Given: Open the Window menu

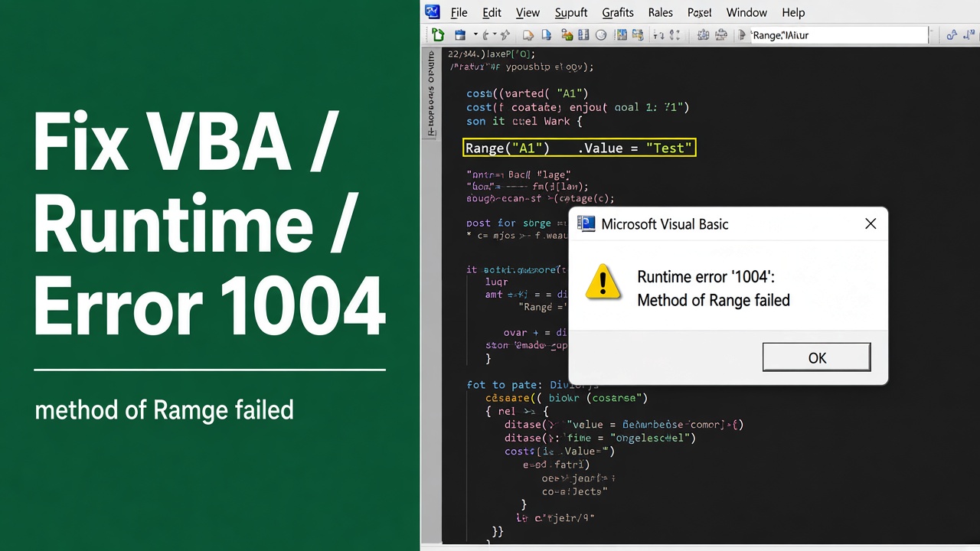Looking at the screenshot, I should pyautogui.click(x=746, y=12).
